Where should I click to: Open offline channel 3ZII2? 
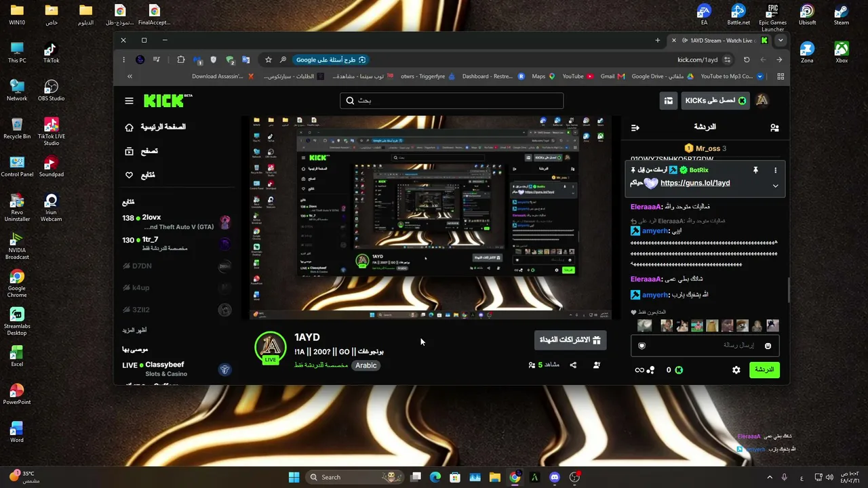[176, 310]
